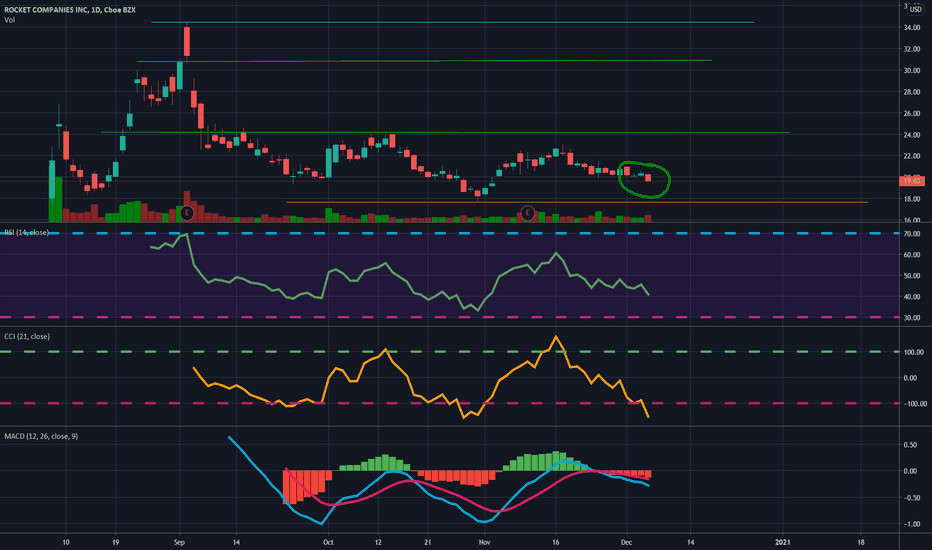The width and height of the screenshot is (932, 550).
Task: Click the earnings E marker in November
Action: [527, 212]
